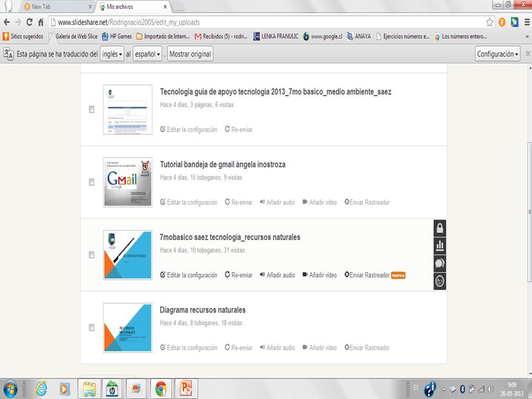Click the orange extension icon next to the star
The image size is (532, 399).
click(x=502, y=22)
